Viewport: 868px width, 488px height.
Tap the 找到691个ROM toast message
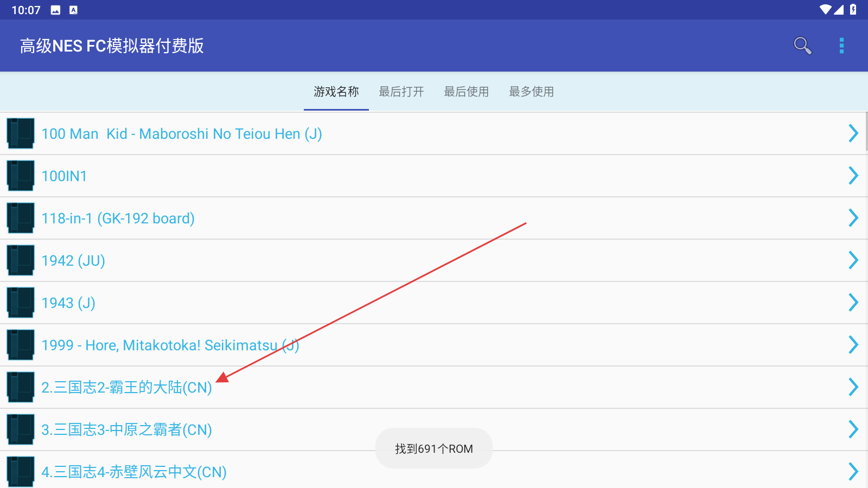tap(434, 448)
